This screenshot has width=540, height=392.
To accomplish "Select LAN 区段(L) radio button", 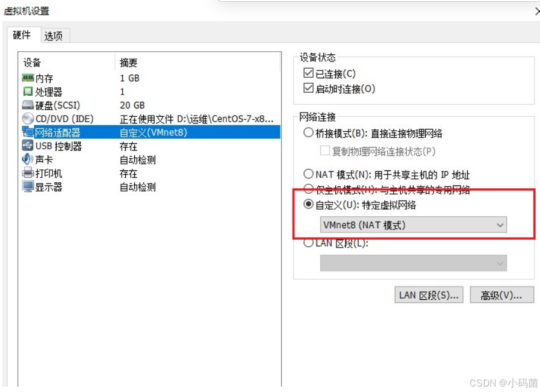I will [x=308, y=243].
